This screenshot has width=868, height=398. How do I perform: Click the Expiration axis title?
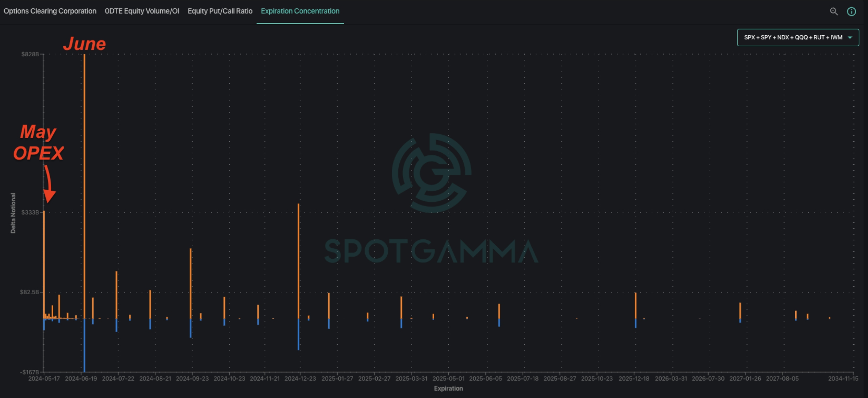(x=448, y=388)
